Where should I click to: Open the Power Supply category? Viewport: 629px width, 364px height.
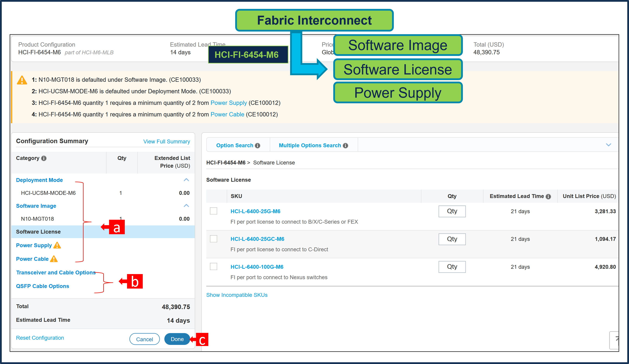click(34, 245)
